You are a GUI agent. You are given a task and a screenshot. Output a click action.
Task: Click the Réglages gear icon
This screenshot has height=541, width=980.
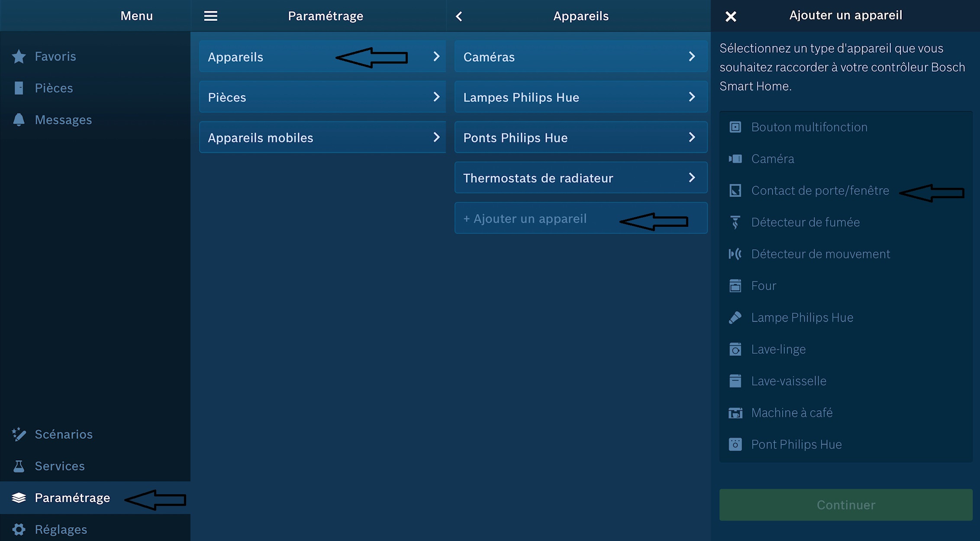pyautogui.click(x=19, y=529)
